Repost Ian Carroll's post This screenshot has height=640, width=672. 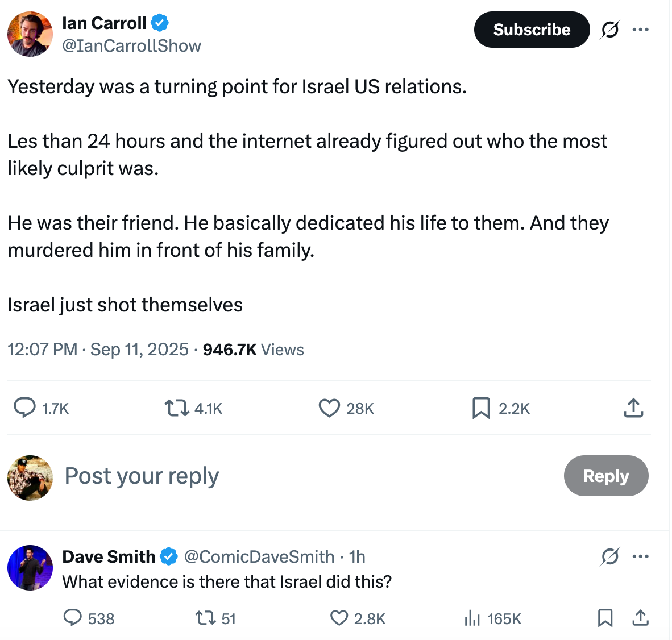click(x=176, y=408)
